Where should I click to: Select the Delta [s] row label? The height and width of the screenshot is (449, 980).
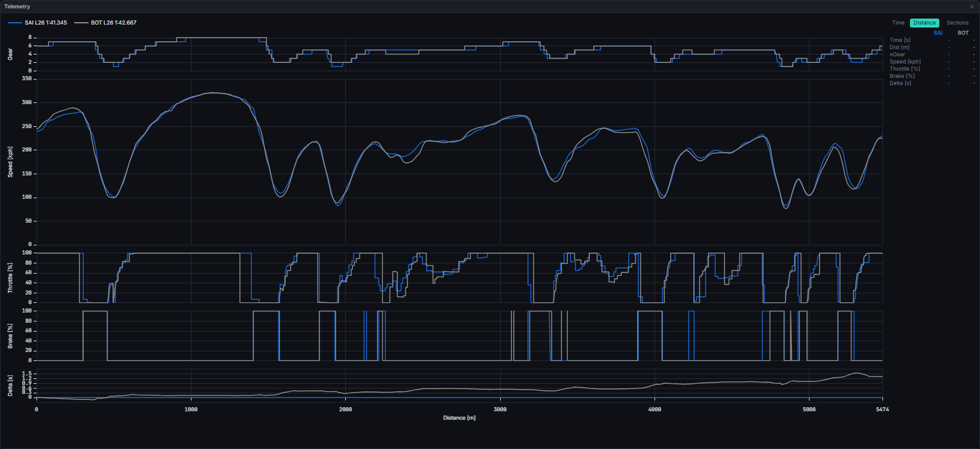point(900,83)
